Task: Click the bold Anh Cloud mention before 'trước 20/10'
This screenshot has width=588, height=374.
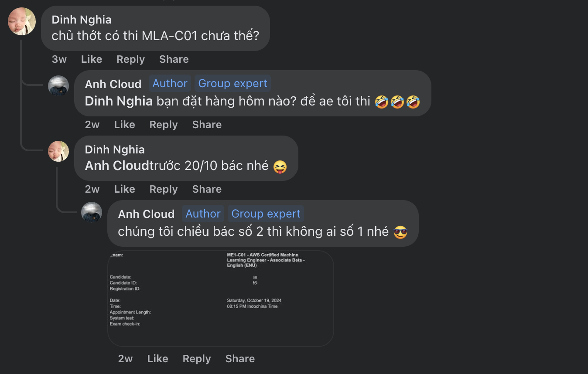Action: [x=117, y=166]
